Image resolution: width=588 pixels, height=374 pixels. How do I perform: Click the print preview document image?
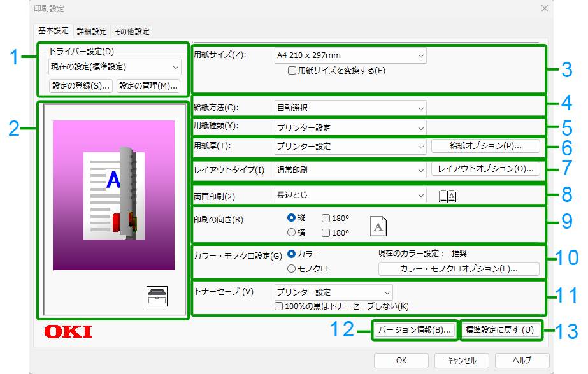(x=113, y=195)
